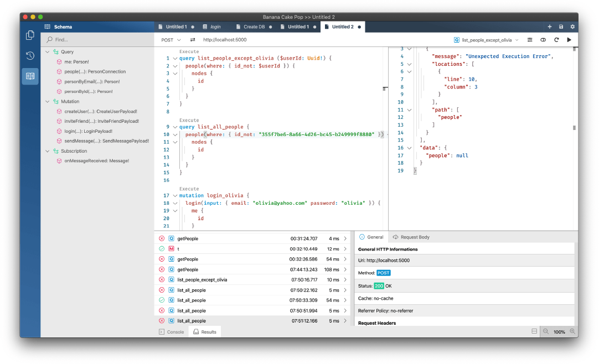This screenshot has width=599, height=364.
Task: Click the cube icon beside me: Person!
Action: pos(59,62)
